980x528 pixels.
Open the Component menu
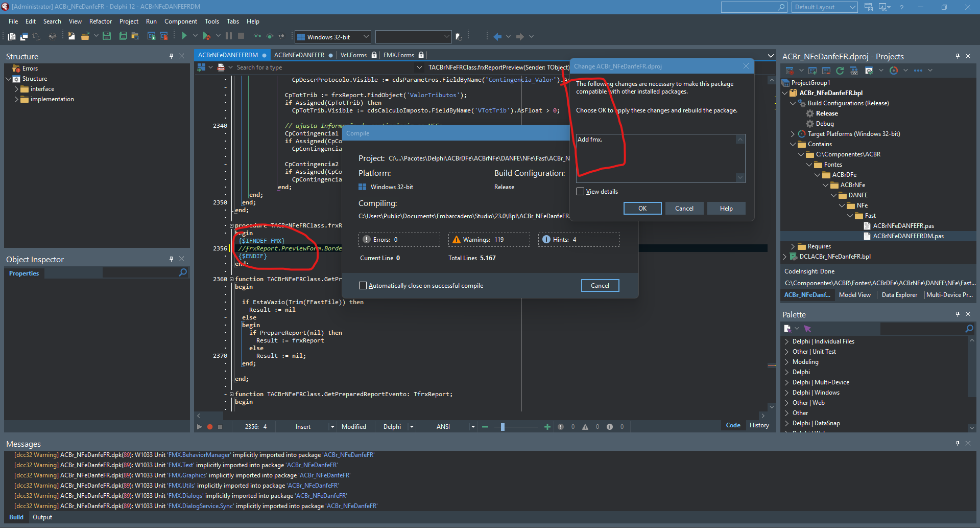180,21
